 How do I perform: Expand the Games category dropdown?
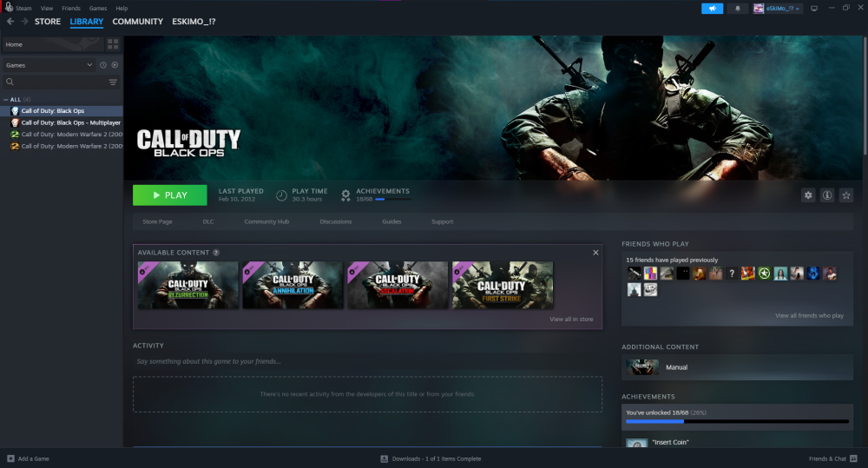(x=89, y=65)
